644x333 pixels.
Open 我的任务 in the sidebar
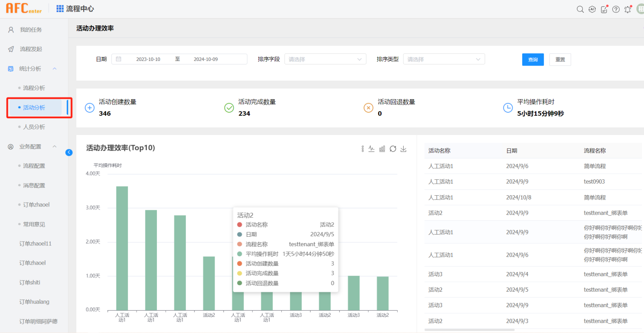click(31, 30)
